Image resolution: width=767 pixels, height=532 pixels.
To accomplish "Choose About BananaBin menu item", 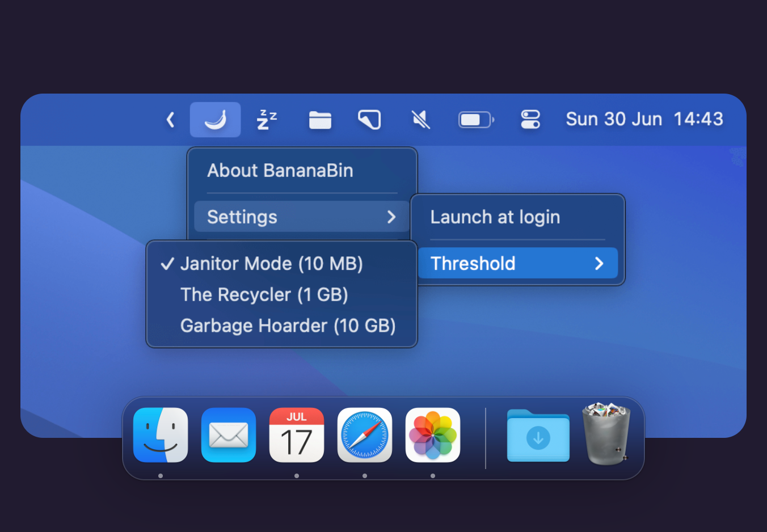I will [280, 171].
